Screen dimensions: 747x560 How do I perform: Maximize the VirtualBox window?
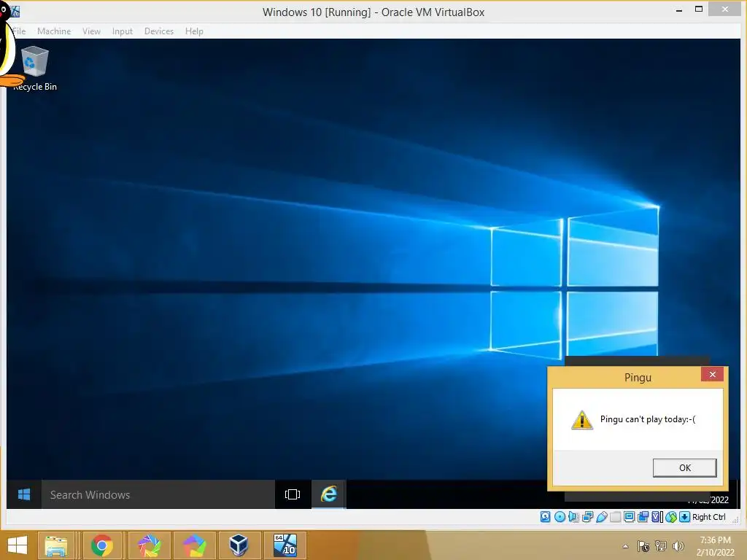coord(699,9)
